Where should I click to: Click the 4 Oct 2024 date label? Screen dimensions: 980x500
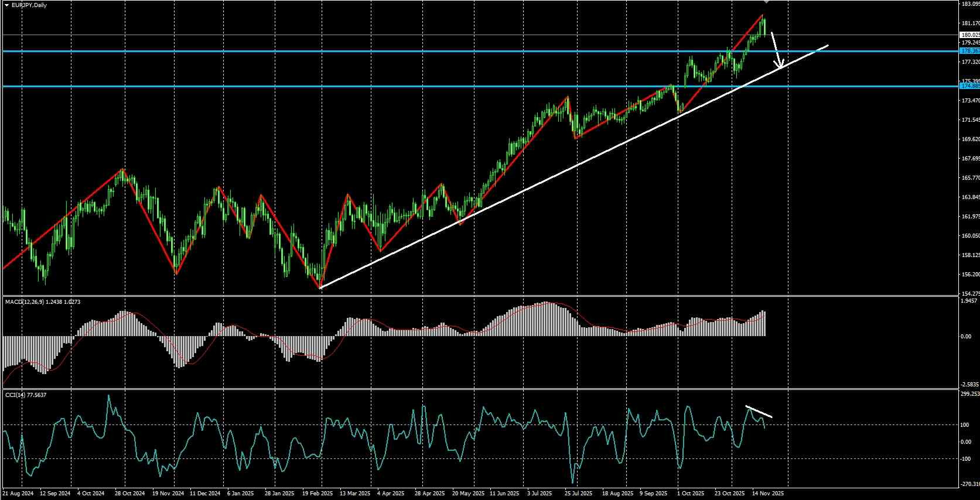point(91,494)
